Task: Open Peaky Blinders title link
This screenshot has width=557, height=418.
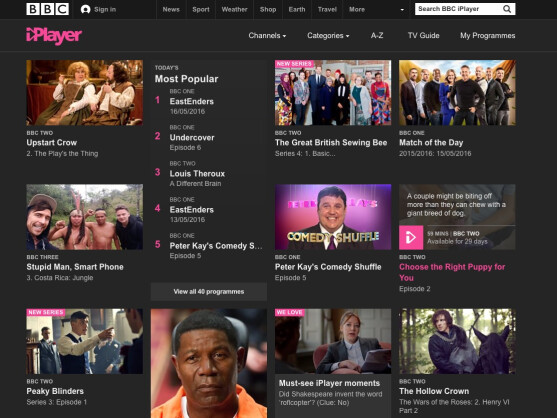Action: coord(55,391)
